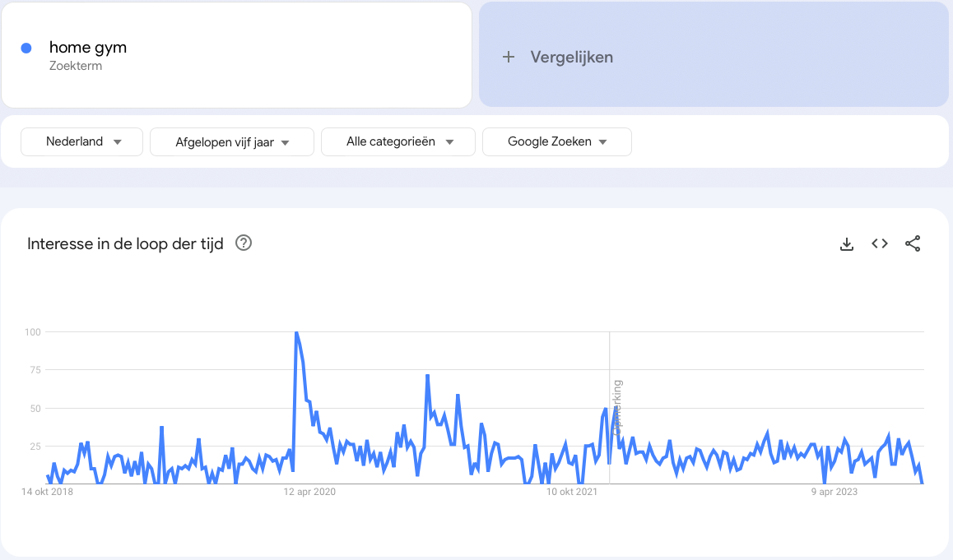Click the 14 okt 2018 date label
Viewport: 953px width, 560px height.
47,492
